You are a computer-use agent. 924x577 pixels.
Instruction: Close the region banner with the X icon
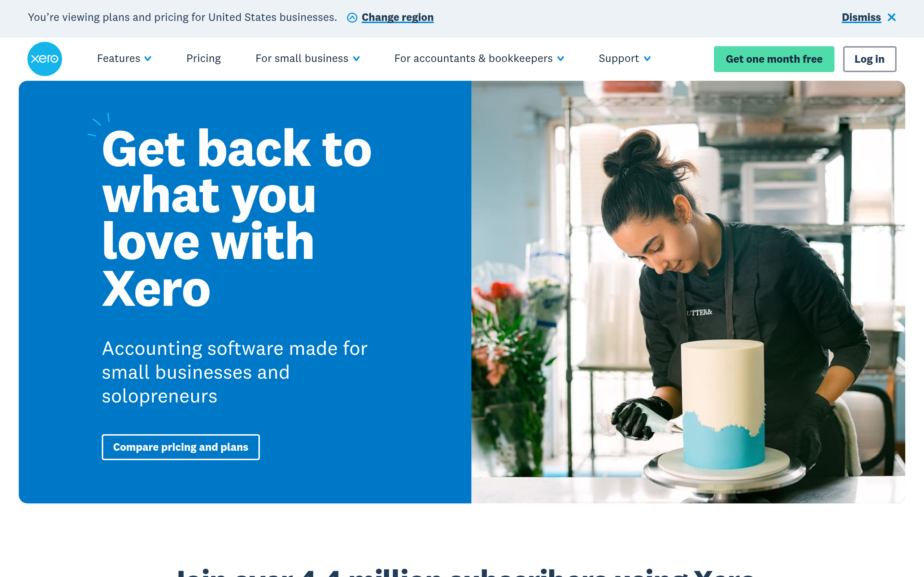point(892,17)
